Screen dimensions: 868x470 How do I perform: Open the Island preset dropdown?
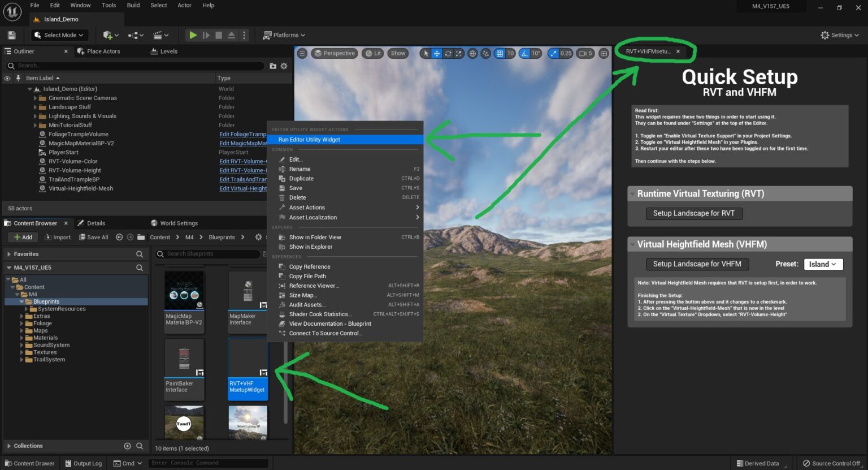point(823,264)
